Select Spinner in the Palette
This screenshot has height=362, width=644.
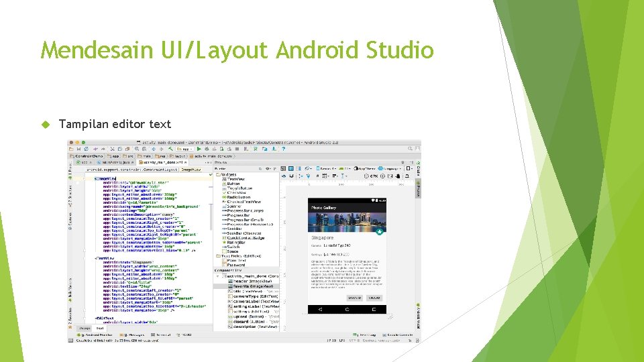(231, 206)
